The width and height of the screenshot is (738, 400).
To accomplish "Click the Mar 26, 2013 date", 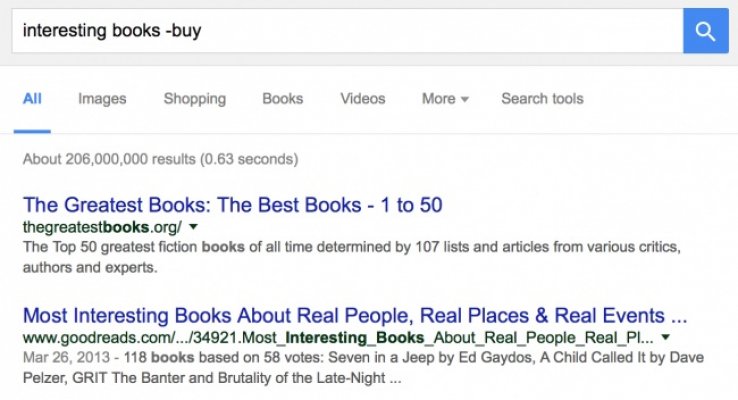I will 58,358.
